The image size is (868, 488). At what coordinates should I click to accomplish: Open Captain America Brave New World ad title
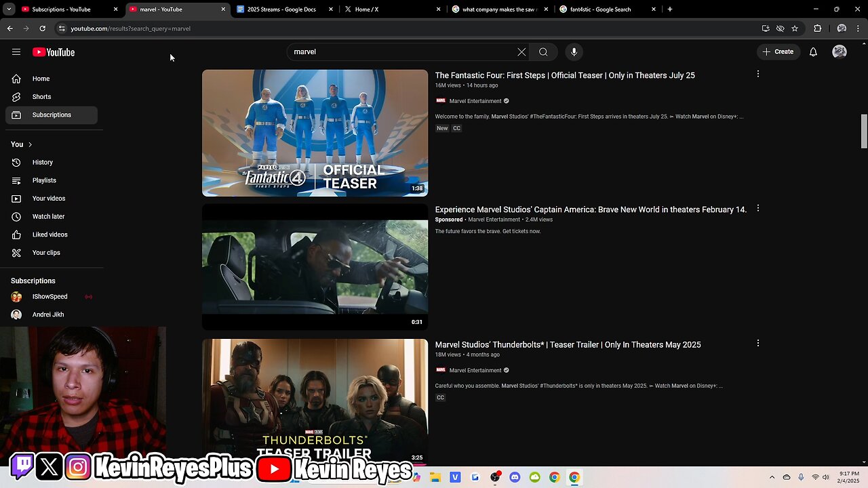tap(591, 209)
